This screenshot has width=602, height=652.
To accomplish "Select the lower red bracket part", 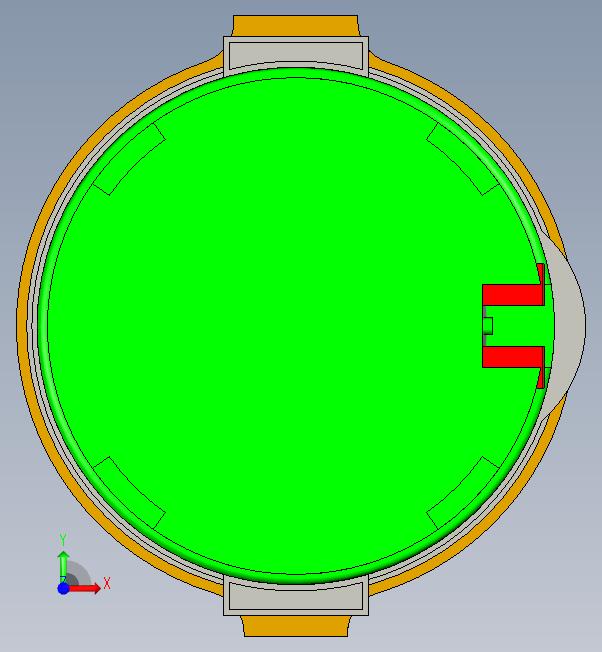I will [514, 357].
